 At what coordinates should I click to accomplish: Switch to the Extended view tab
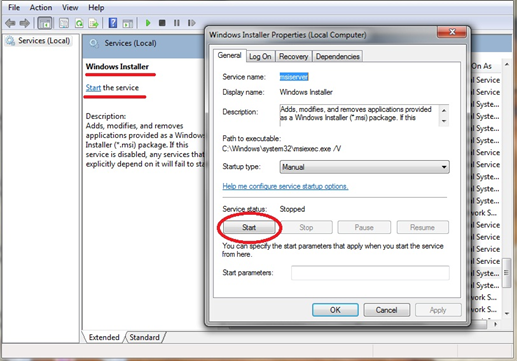coord(104,337)
